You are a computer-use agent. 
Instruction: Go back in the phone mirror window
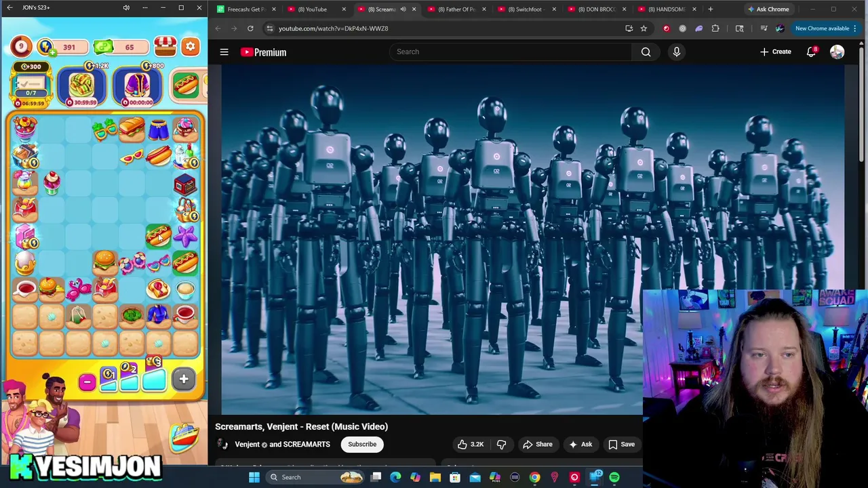pos(9,7)
